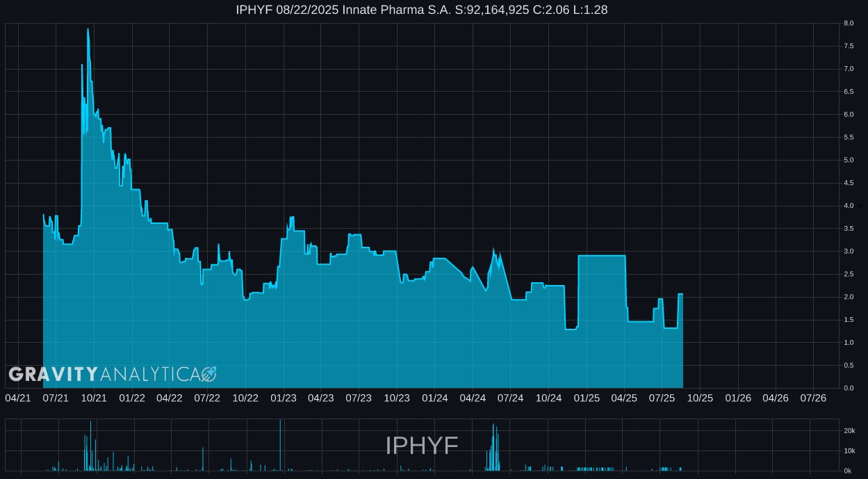Screen dimensions: 868x479
Task: Click the 04/22 date label on x-axis
Action: pyautogui.click(x=170, y=398)
